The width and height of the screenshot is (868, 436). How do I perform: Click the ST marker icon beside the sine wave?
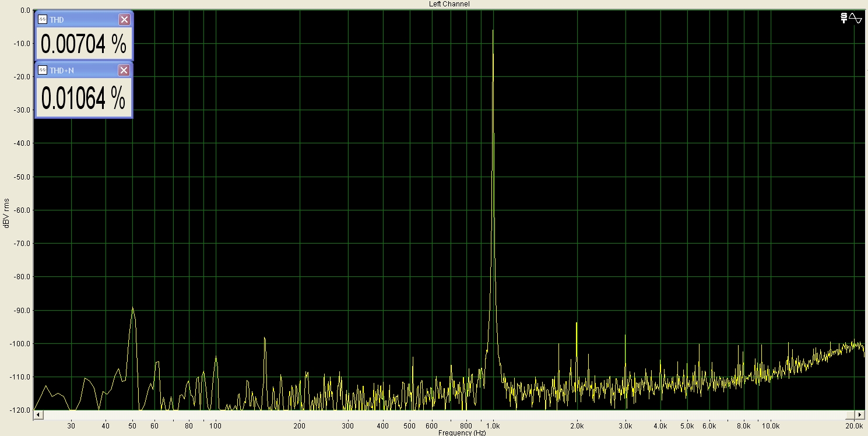(844, 18)
